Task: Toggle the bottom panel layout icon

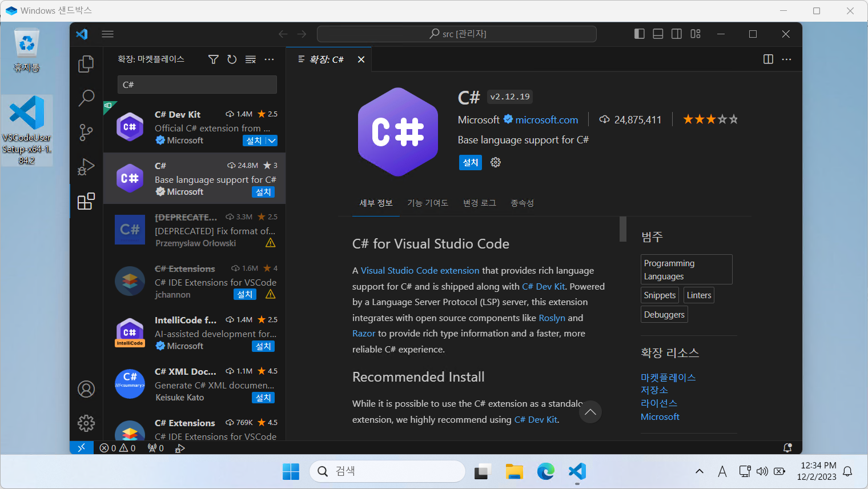Action: pyautogui.click(x=658, y=34)
